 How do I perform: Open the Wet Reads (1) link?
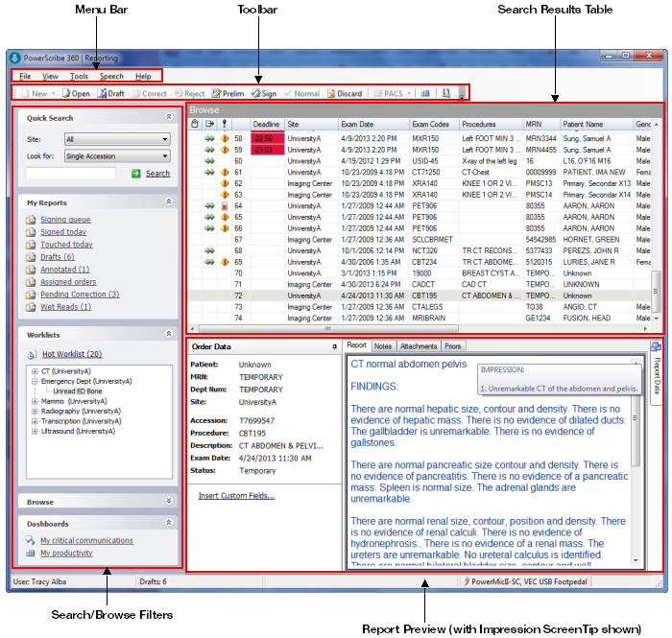pos(65,307)
